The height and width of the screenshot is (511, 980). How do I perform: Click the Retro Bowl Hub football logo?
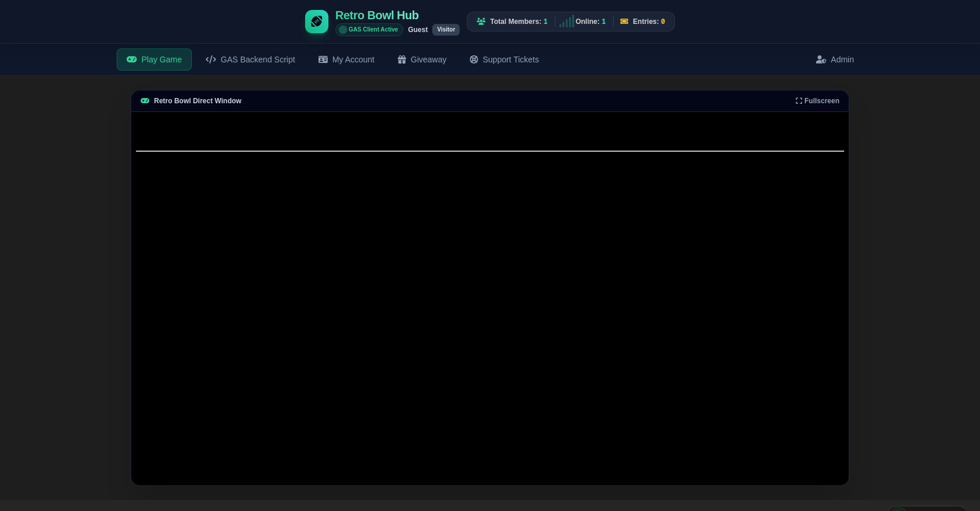tap(317, 22)
